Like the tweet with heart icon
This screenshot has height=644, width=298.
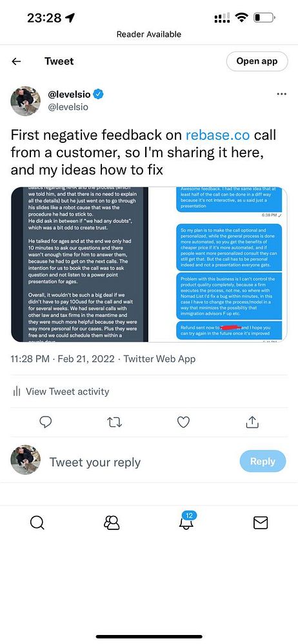point(183,422)
